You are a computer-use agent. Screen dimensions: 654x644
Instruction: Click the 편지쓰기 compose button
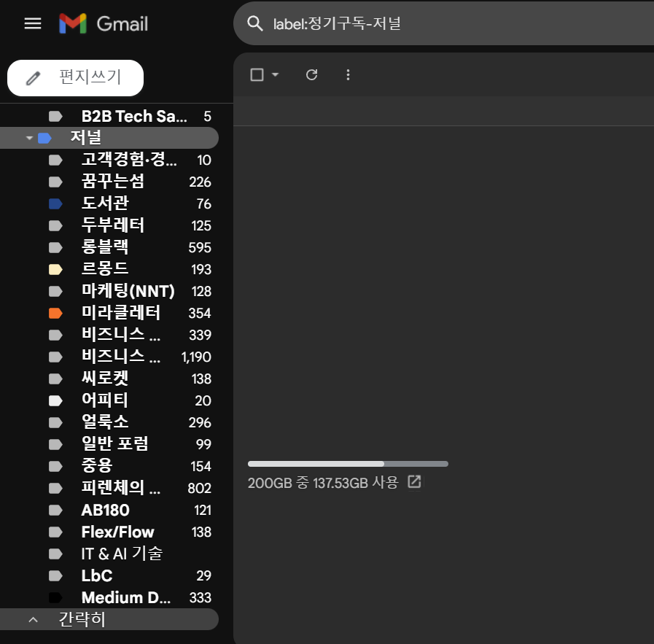coord(76,78)
